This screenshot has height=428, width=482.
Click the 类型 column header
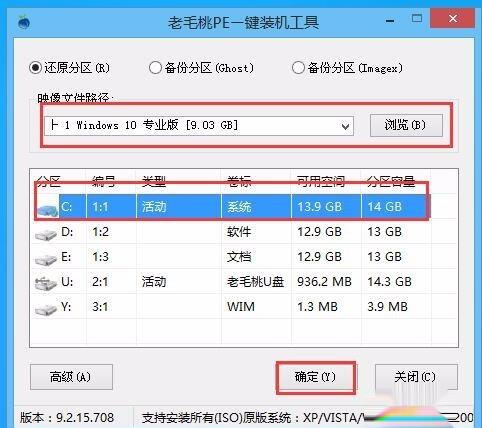[x=154, y=182]
